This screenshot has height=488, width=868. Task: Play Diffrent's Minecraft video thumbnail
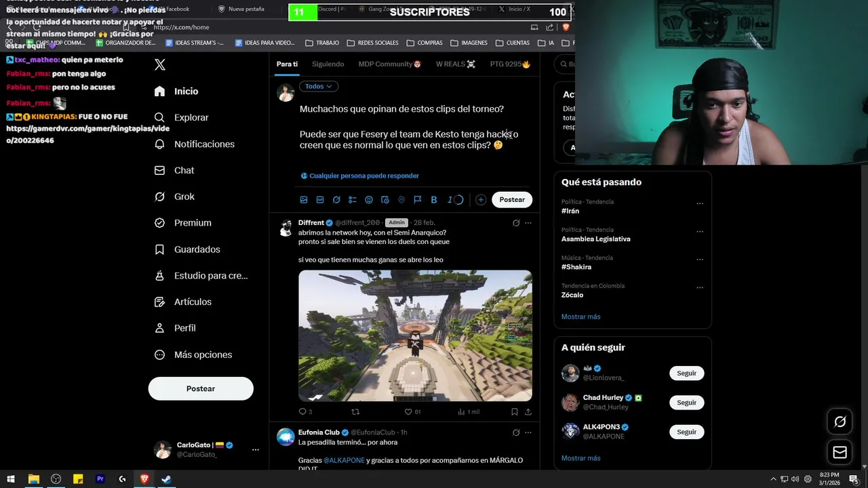415,335
